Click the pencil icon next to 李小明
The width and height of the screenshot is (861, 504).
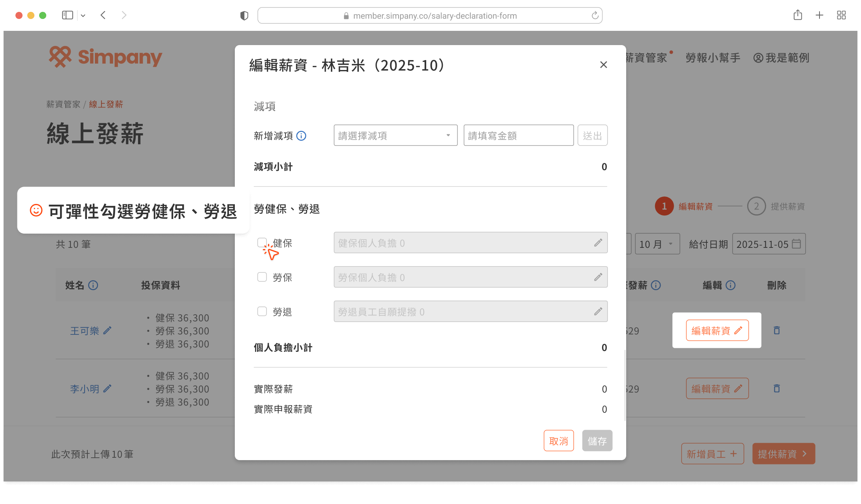(108, 389)
